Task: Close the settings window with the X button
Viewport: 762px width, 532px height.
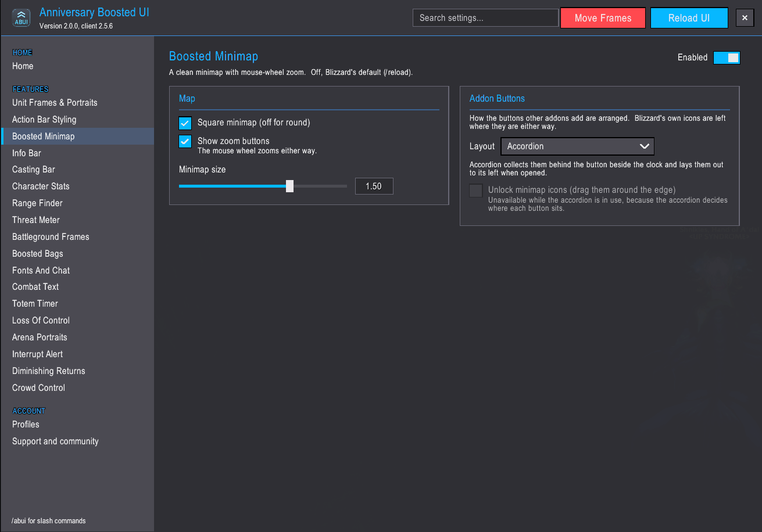Action: pos(745,18)
